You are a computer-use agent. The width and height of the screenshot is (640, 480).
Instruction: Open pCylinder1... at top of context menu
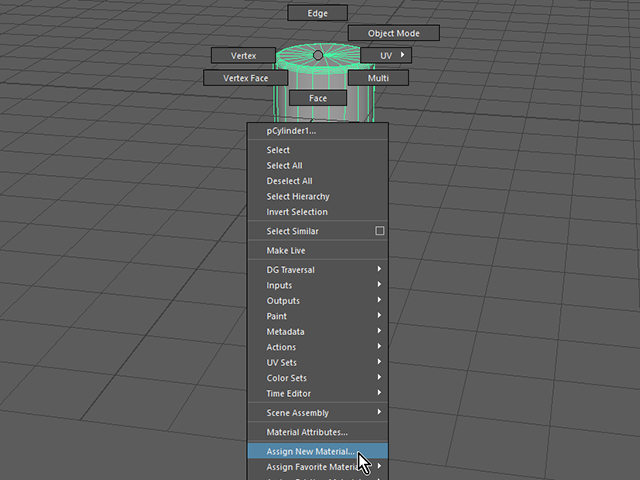pos(318,131)
